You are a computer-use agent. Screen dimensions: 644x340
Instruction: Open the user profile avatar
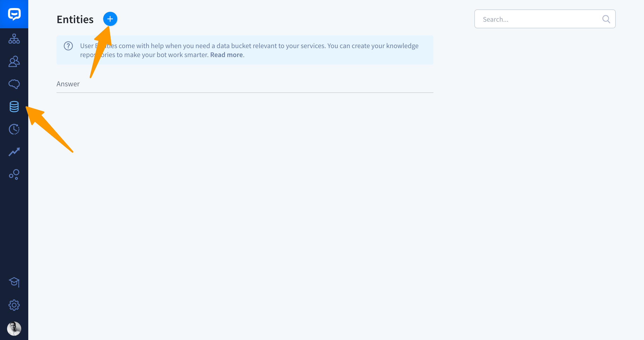14,328
